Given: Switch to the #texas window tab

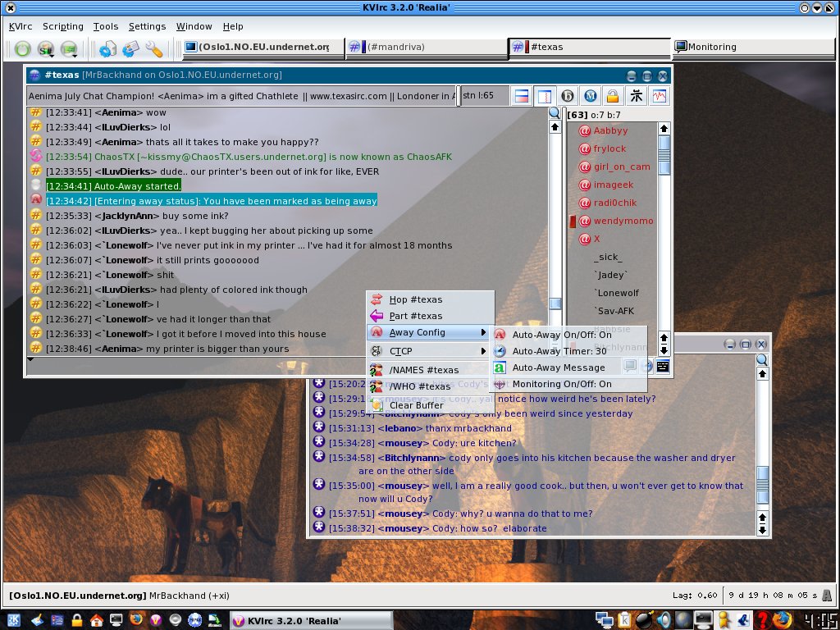Looking at the screenshot, I should coord(589,47).
